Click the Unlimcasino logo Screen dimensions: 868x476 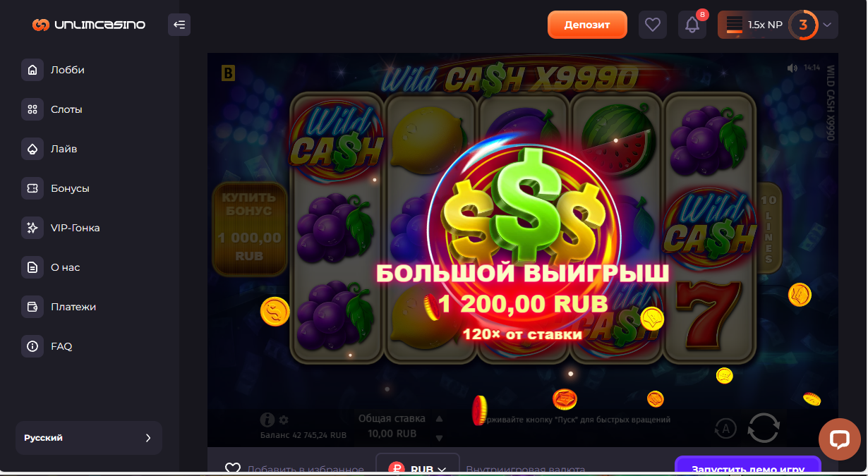coord(89,25)
